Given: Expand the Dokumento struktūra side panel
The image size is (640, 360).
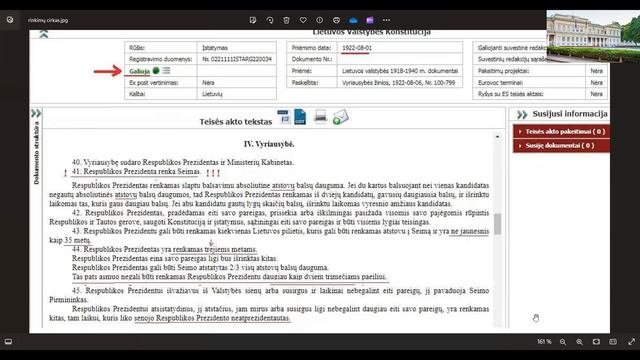Looking at the screenshot, I should [x=36, y=113].
